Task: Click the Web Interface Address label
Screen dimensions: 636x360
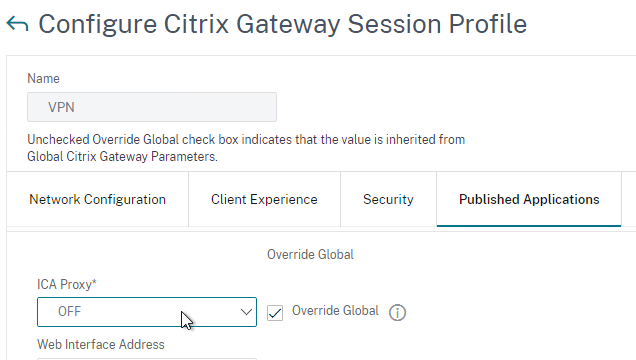Action: (x=101, y=345)
